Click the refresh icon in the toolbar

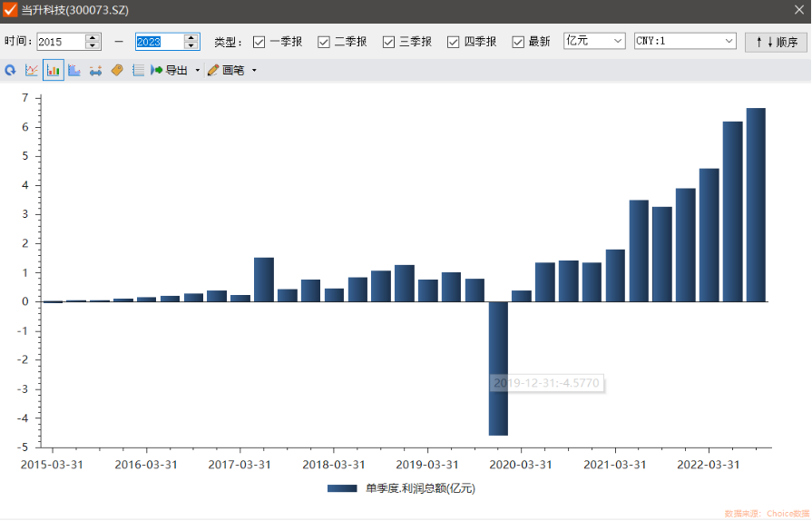pos(11,70)
